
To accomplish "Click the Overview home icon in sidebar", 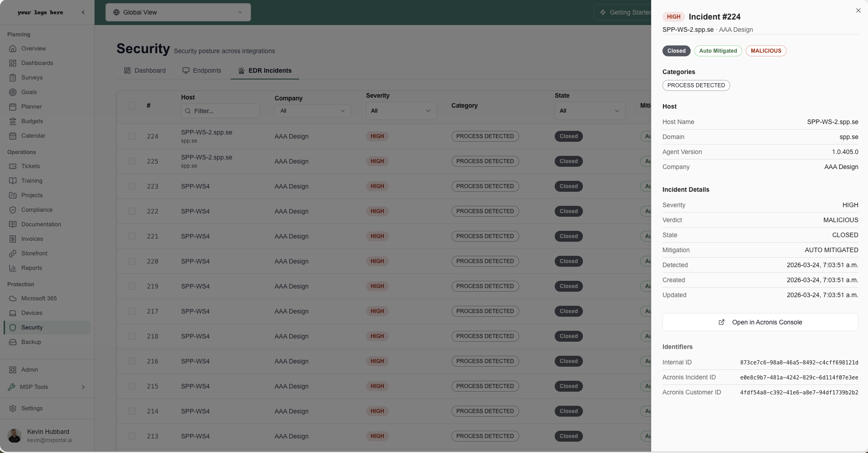I will pos(13,49).
